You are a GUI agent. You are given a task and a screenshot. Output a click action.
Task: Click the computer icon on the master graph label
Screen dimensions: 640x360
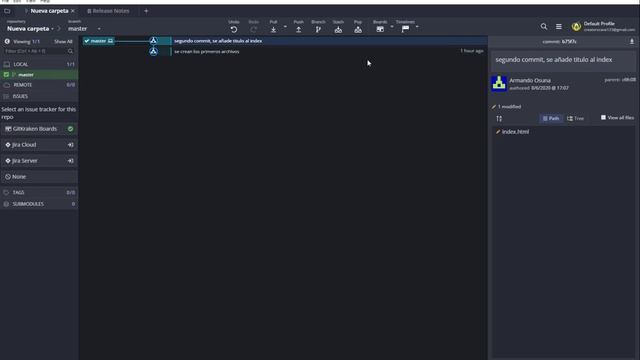tap(110, 41)
